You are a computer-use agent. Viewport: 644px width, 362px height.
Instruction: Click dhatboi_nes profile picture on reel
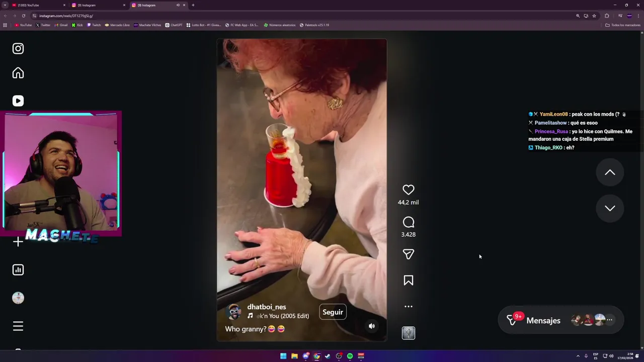point(234,312)
